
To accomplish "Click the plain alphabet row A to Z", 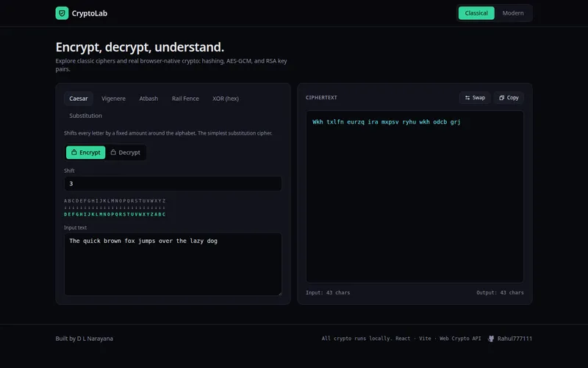I will [x=115, y=201].
